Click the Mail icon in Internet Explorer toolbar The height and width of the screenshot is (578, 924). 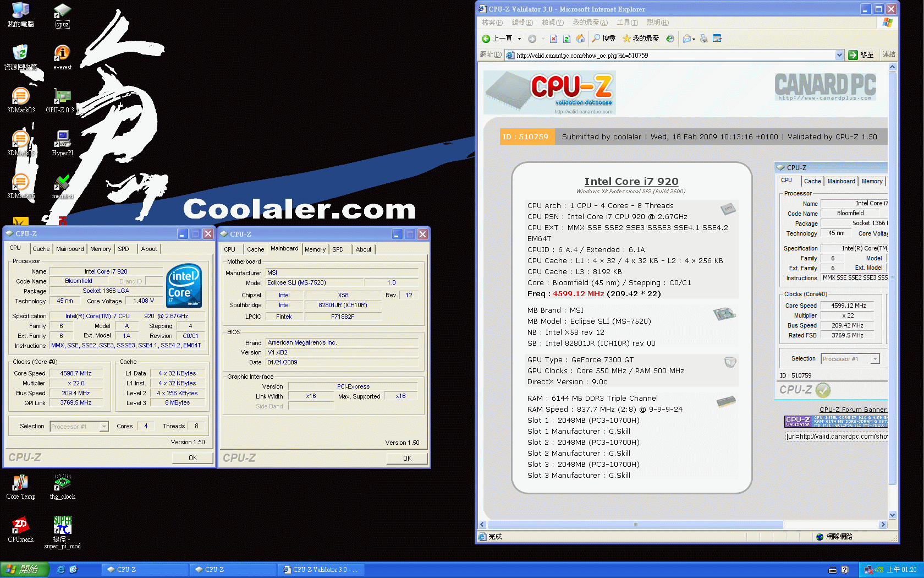pos(686,39)
